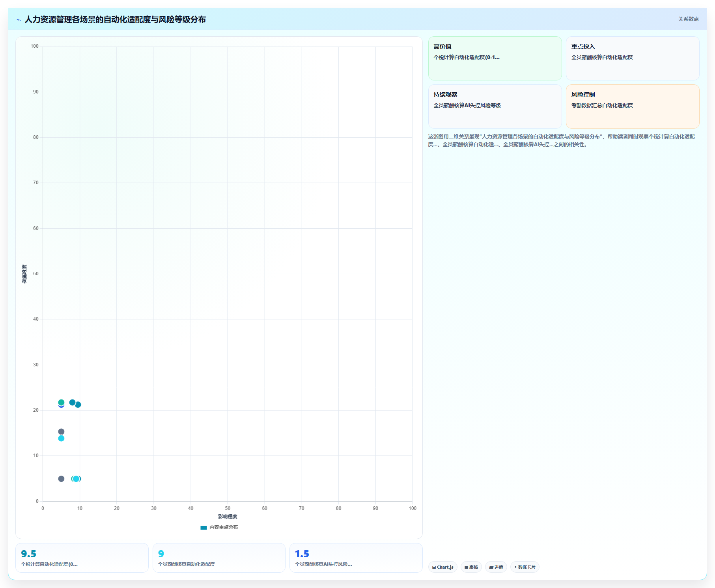Image resolution: width=715 pixels, height=588 pixels.
Task: Click the gray scatter point near y=15
Action: click(61, 431)
